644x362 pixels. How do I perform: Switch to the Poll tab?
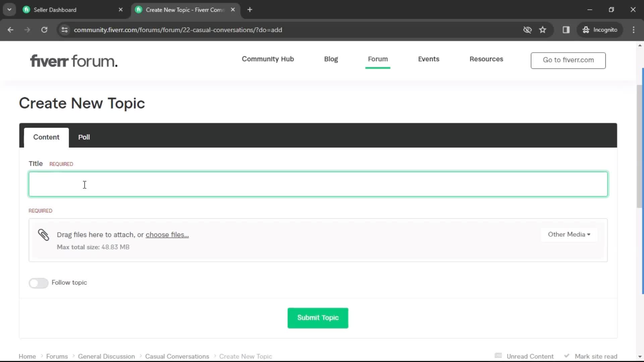84,137
